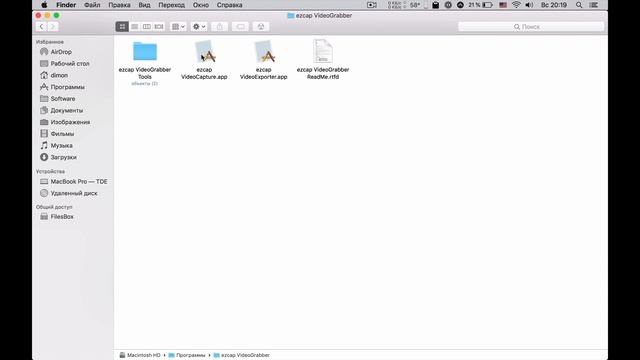The image size is (640, 360).
Task: Click Программы in the path bar
Action: tap(187, 355)
